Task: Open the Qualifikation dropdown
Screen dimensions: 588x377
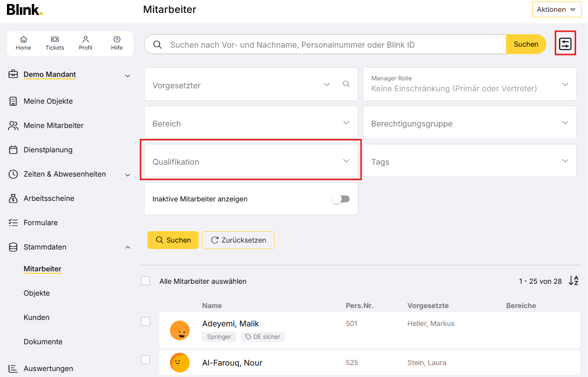Action: (251, 162)
